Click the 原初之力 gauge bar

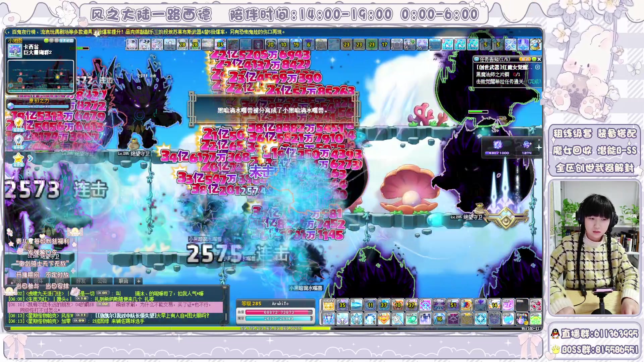coord(41,107)
